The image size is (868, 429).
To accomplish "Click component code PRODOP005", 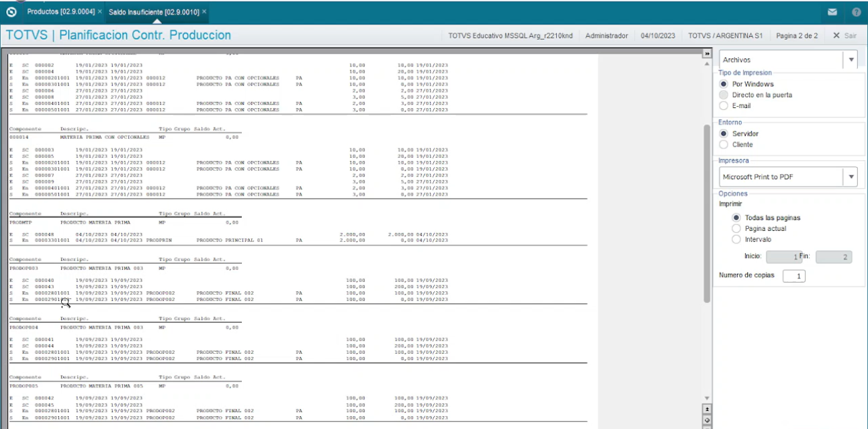I will click(x=23, y=386).
